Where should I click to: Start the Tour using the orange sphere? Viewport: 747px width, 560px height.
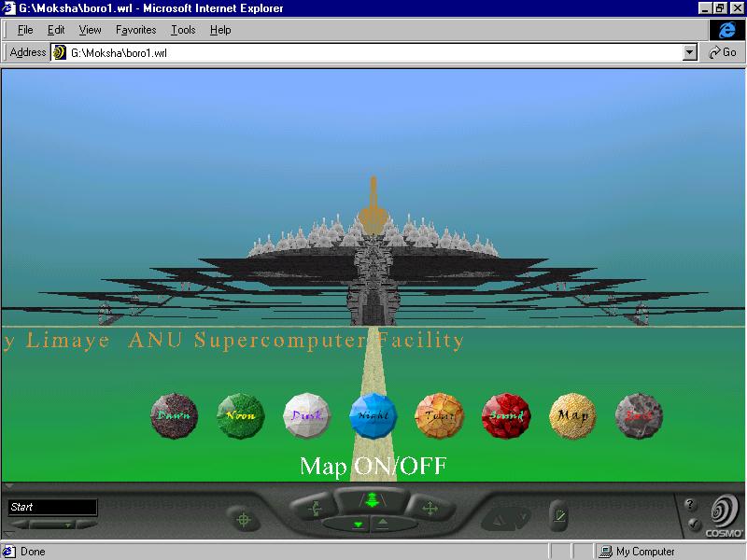point(439,415)
